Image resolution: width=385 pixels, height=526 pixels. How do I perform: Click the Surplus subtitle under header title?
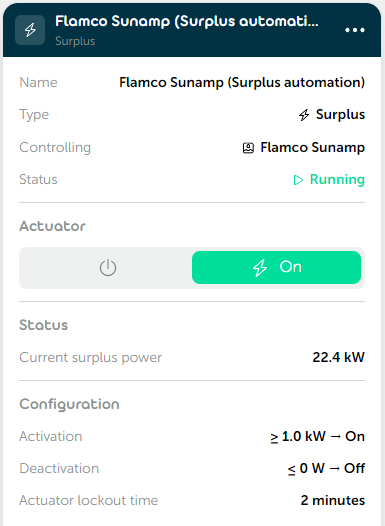[75, 41]
